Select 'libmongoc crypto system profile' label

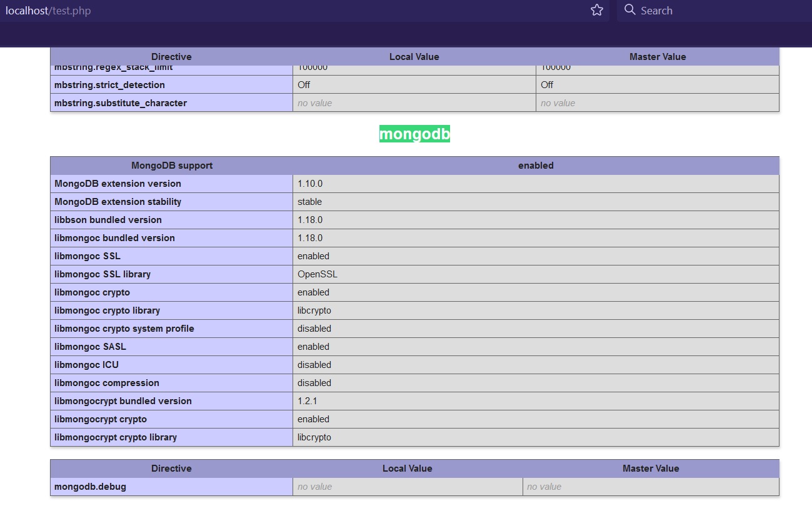point(124,329)
